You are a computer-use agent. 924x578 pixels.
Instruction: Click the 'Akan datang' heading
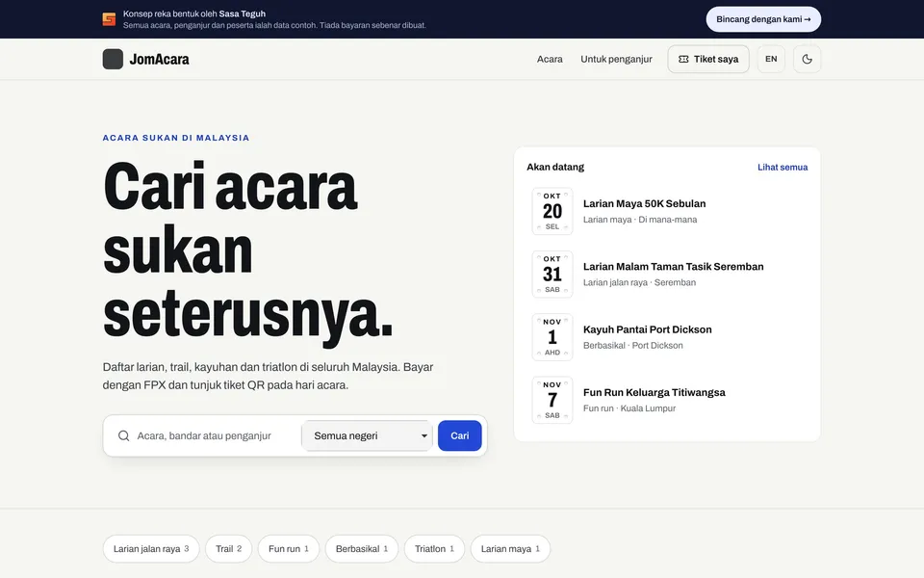(x=555, y=167)
